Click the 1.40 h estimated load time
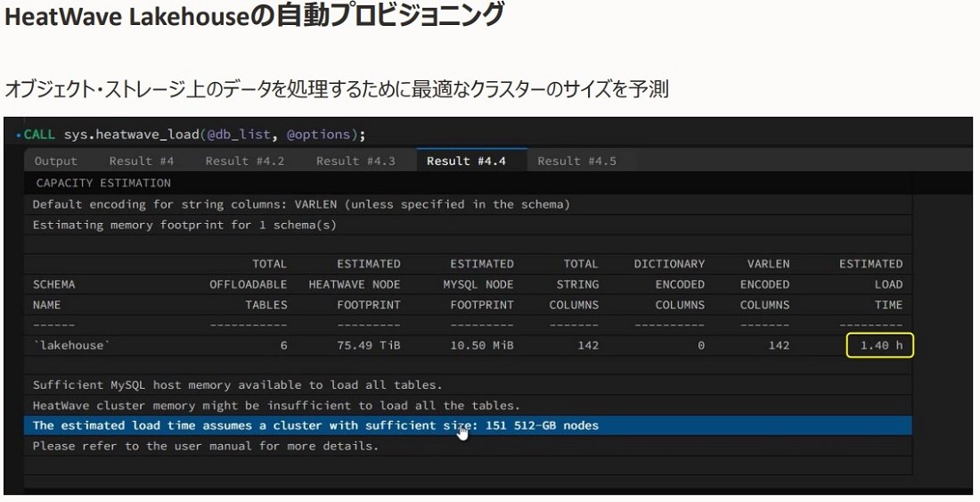This screenshot has height=502, width=980. tap(880, 345)
